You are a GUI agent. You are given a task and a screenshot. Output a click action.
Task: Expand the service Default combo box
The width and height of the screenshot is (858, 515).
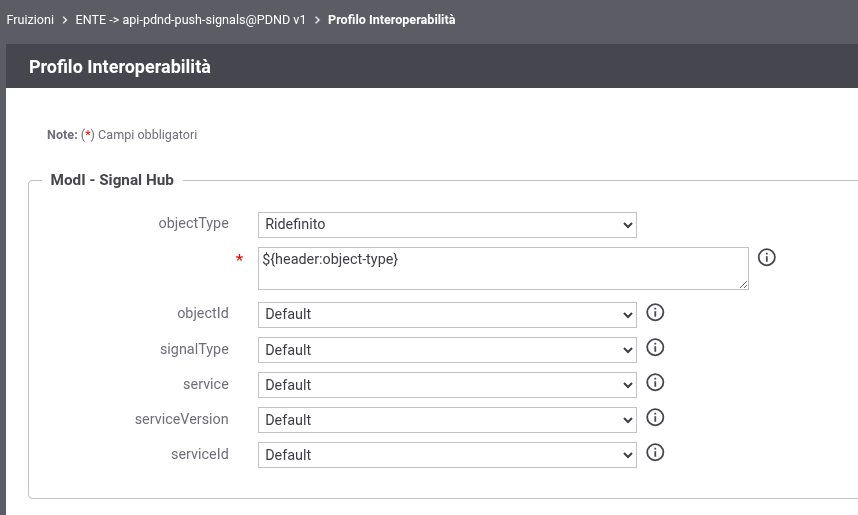tap(447, 385)
